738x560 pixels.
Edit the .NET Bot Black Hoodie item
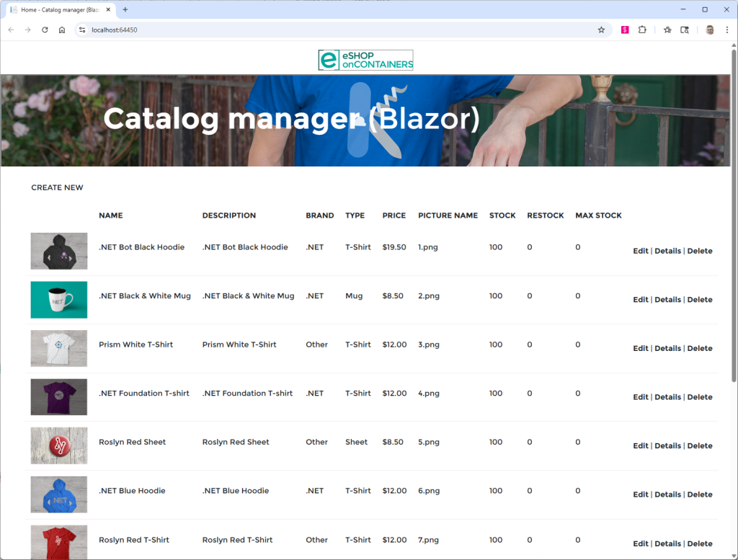pyautogui.click(x=641, y=251)
